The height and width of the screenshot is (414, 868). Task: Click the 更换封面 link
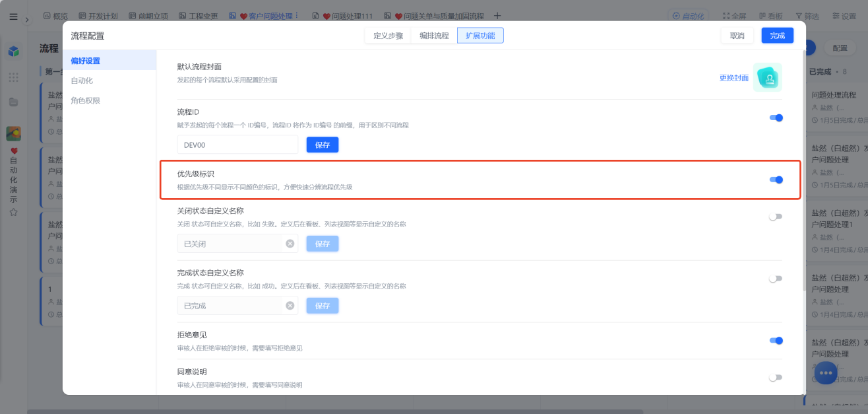pos(734,78)
